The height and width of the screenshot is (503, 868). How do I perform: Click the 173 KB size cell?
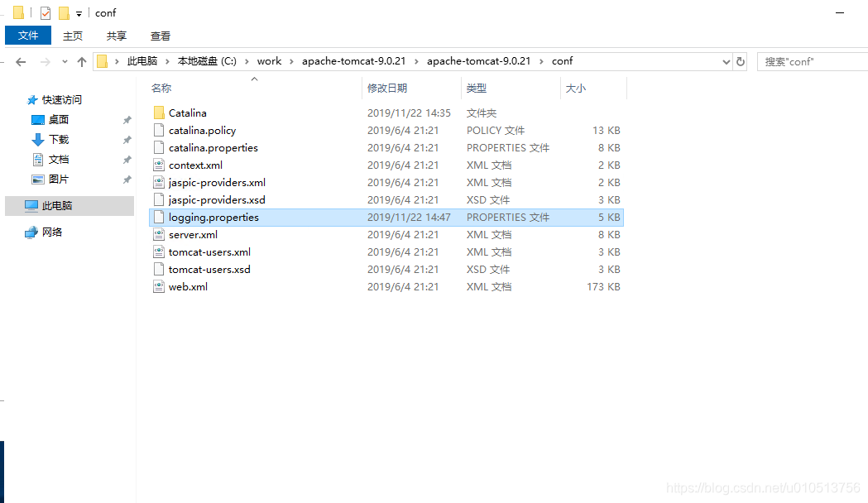(x=603, y=287)
